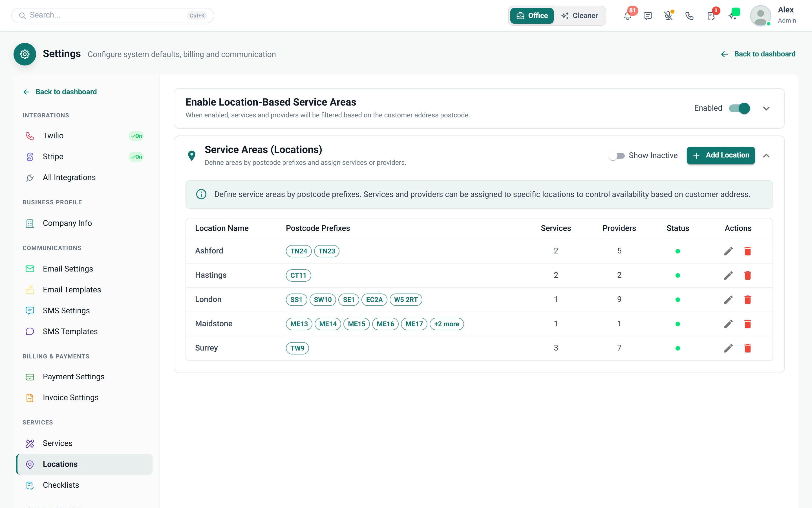812x508 pixels.
Task: Click the Add Location button
Action: [720, 155]
